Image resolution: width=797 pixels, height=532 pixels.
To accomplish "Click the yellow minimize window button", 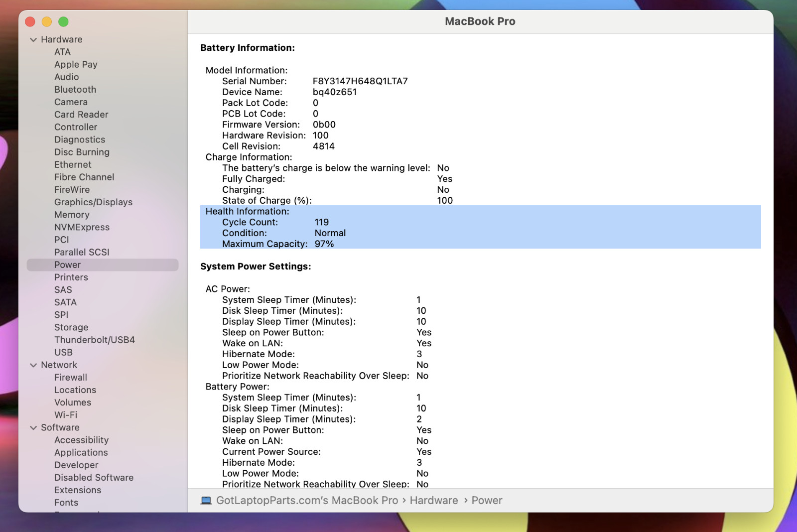I will pyautogui.click(x=47, y=21).
